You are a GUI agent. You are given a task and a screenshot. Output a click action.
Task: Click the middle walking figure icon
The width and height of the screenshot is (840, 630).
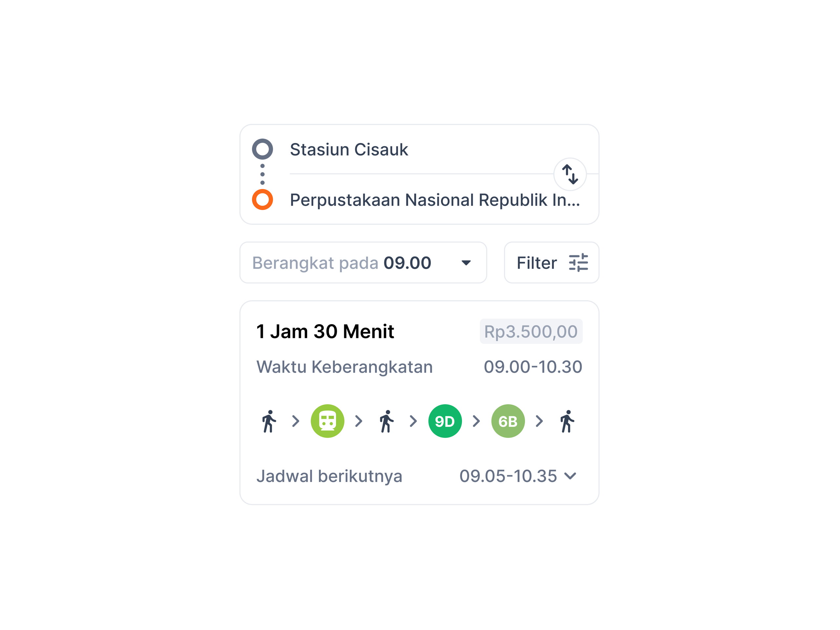tap(387, 421)
